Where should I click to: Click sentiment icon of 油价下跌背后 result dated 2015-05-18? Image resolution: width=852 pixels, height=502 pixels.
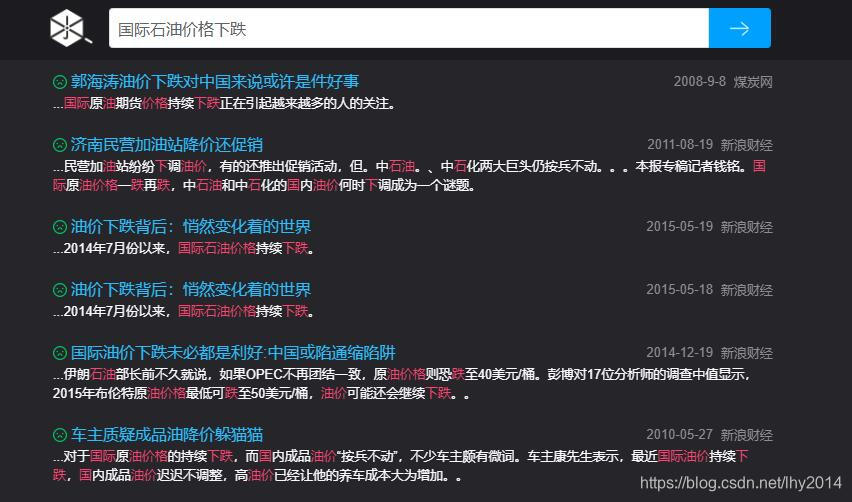pos(60,290)
